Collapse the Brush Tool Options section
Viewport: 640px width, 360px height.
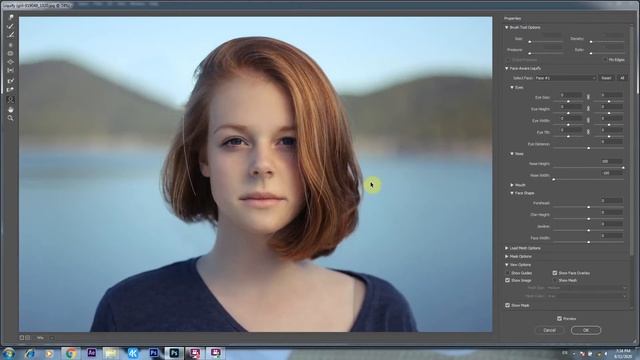click(x=507, y=27)
